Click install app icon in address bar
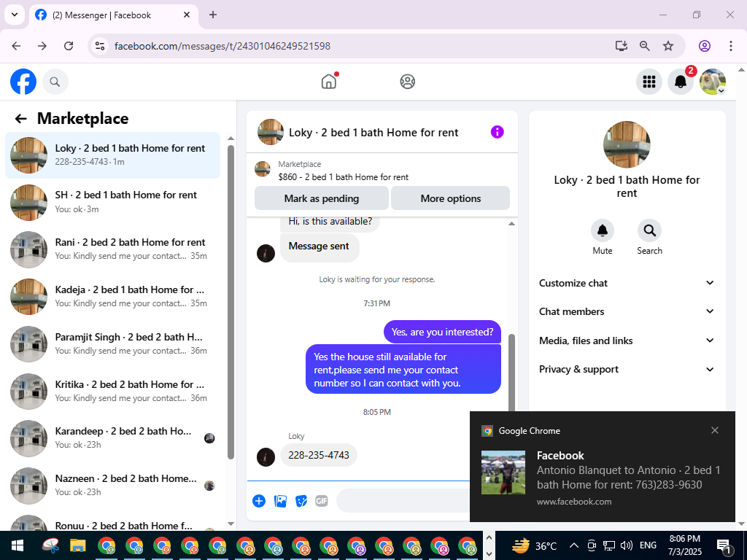The image size is (747, 560). pos(622,46)
